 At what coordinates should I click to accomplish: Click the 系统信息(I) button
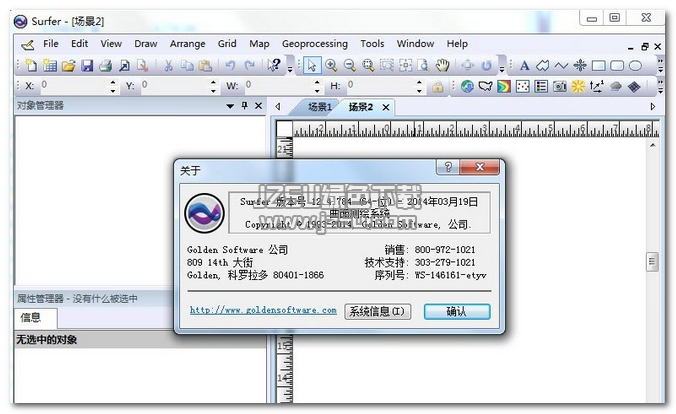click(377, 311)
